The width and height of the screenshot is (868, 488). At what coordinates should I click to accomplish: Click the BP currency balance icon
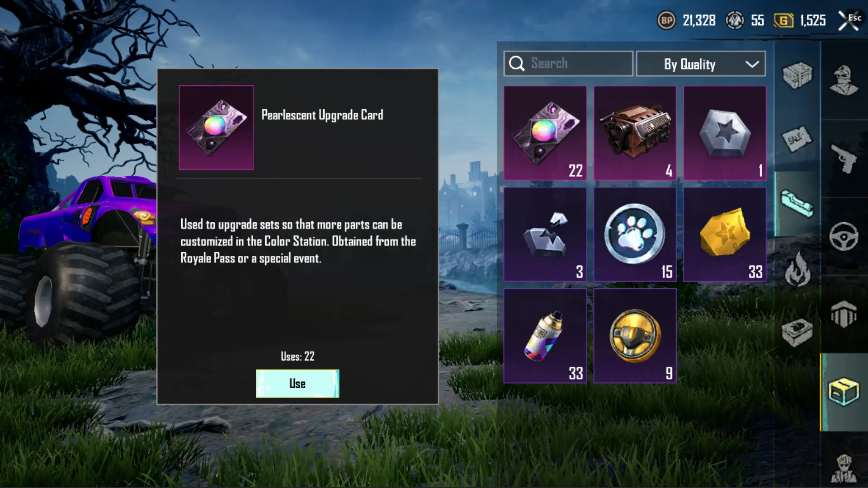(666, 20)
